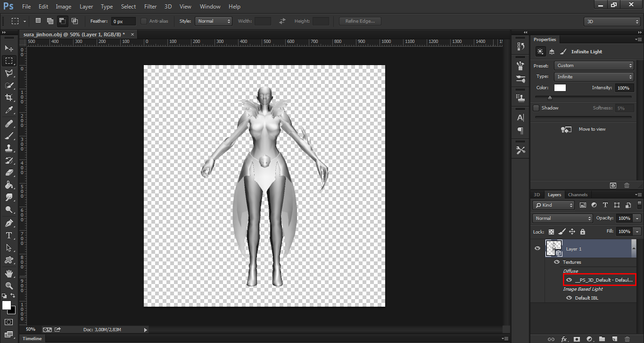
Task: Select the Crop tool
Action: (9, 98)
